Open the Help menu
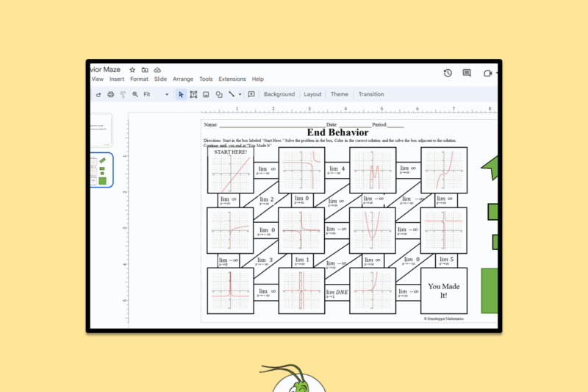Image resolution: width=588 pixels, height=392 pixels. 258,79
